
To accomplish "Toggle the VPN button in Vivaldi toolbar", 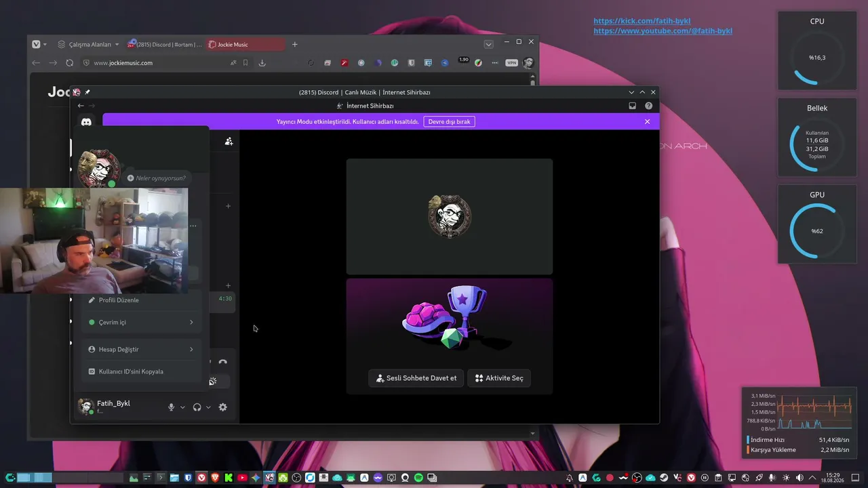I will click(512, 63).
